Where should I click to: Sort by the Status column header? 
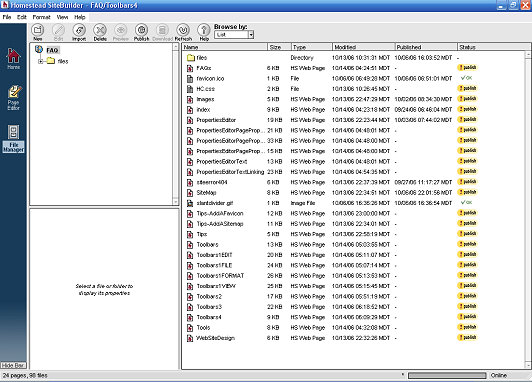[493, 47]
